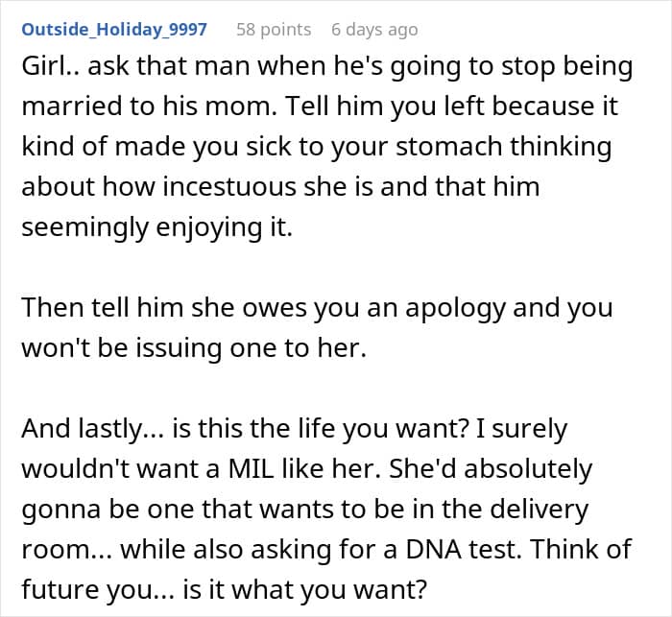
Task: Open the Outside_Holiday_9997 user profile
Action: click(x=114, y=29)
